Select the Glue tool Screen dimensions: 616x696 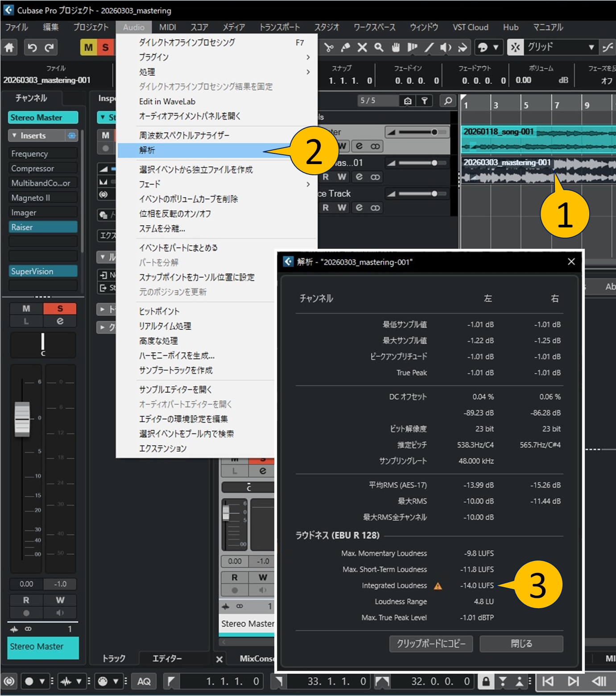[x=346, y=47]
